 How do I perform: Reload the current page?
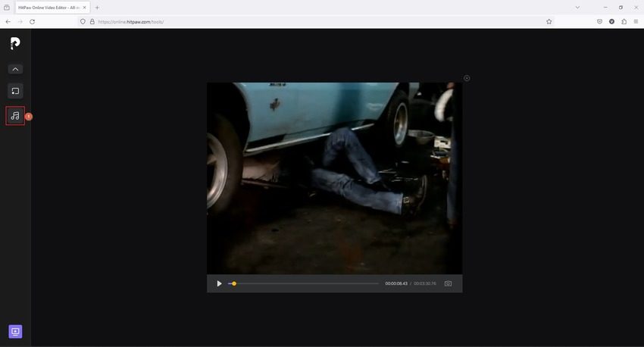(32, 21)
